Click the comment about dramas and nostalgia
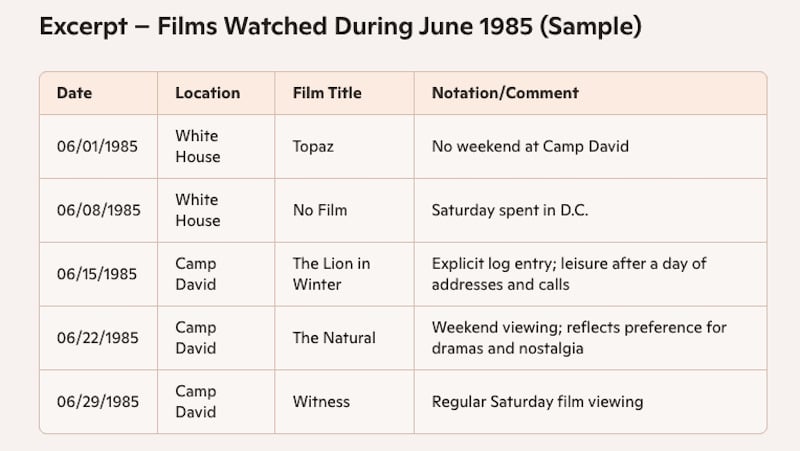The width and height of the screenshot is (800, 451). [579, 338]
